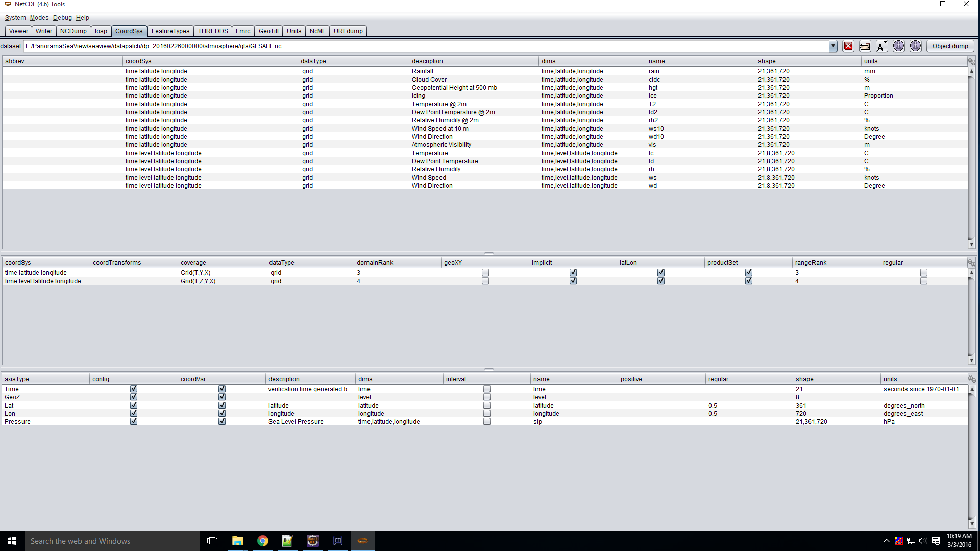Viewport: 980px width, 551px height.
Task: Open file chooser folder icon
Action: coord(865,46)
